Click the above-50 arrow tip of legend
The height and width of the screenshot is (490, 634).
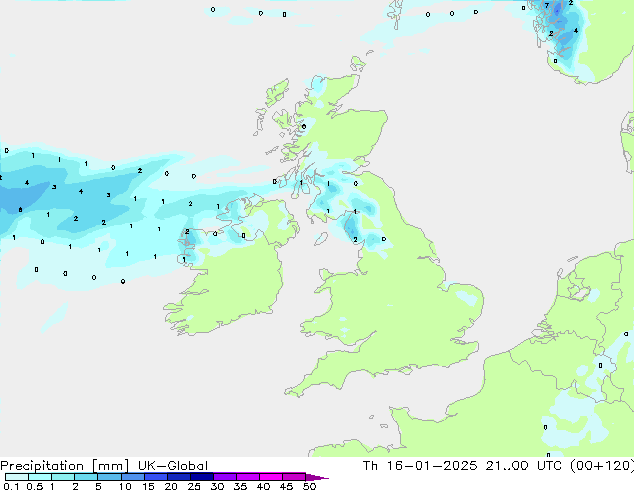click(317, 477)
